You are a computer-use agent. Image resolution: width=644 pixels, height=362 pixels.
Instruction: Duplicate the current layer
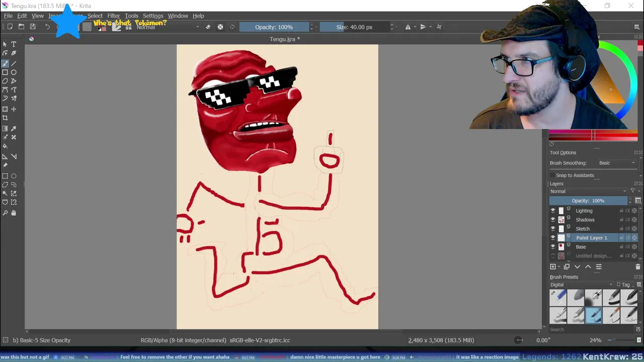pyautogui.click(x=567, y=267)
